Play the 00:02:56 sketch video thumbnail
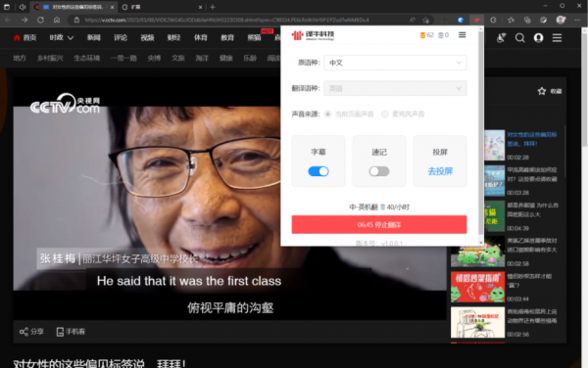The width and height of the screenshot is (588, 368). pyautogui.click(x=478, y=322)
